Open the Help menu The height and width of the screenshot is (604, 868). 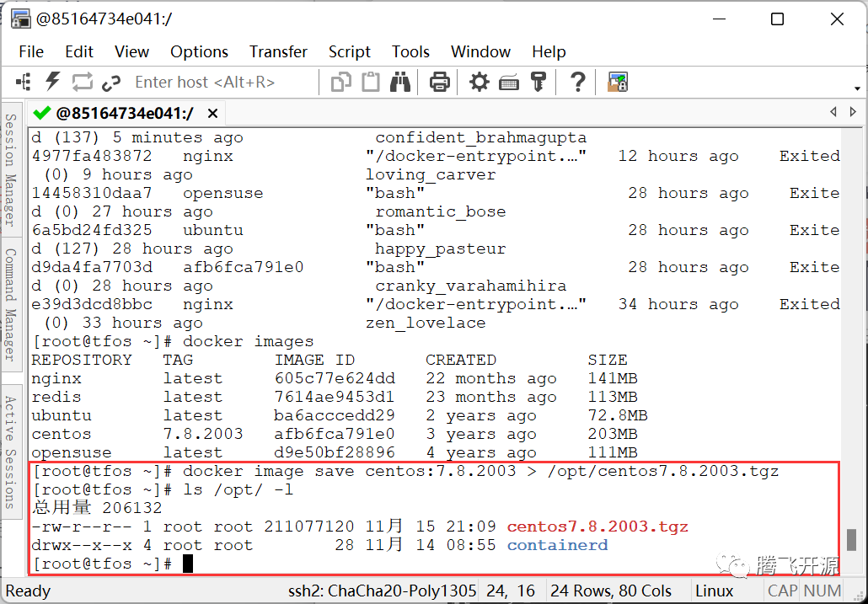549,51
